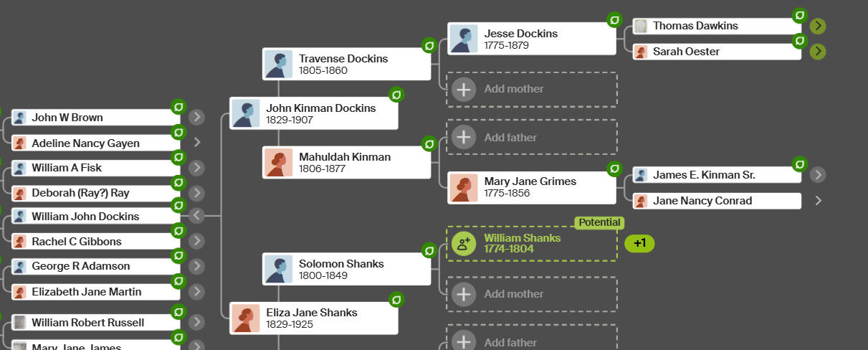Open Travense Dockins person card
868x350 pixels.
click(x=346, y=64)
